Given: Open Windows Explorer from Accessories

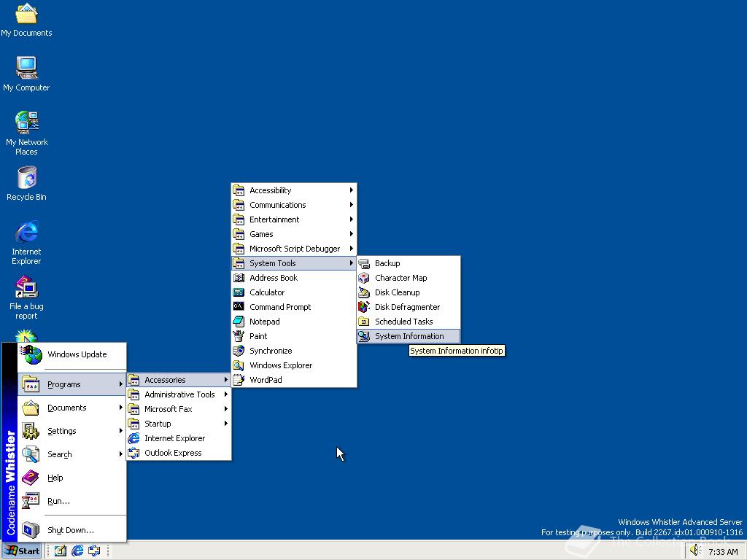Looking at the screenshot, I should (294, 365).
